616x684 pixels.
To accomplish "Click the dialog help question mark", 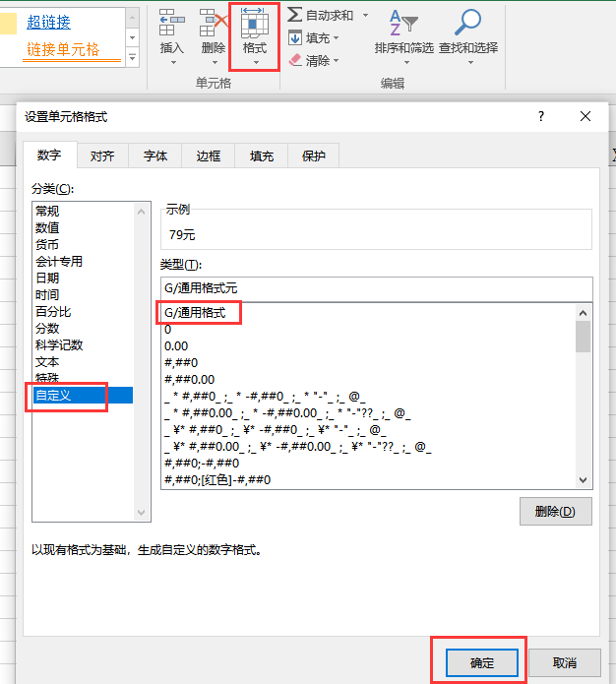I will coord(541,116).
